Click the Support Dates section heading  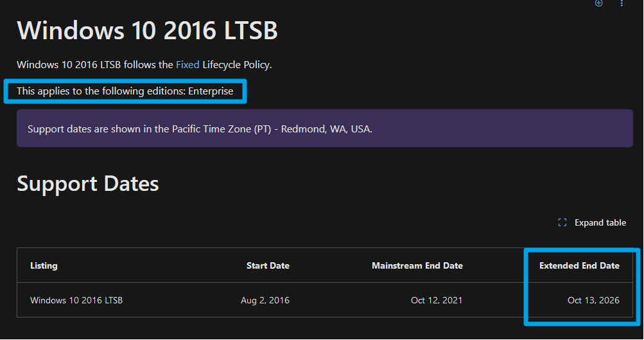click(x=88, y=183)
